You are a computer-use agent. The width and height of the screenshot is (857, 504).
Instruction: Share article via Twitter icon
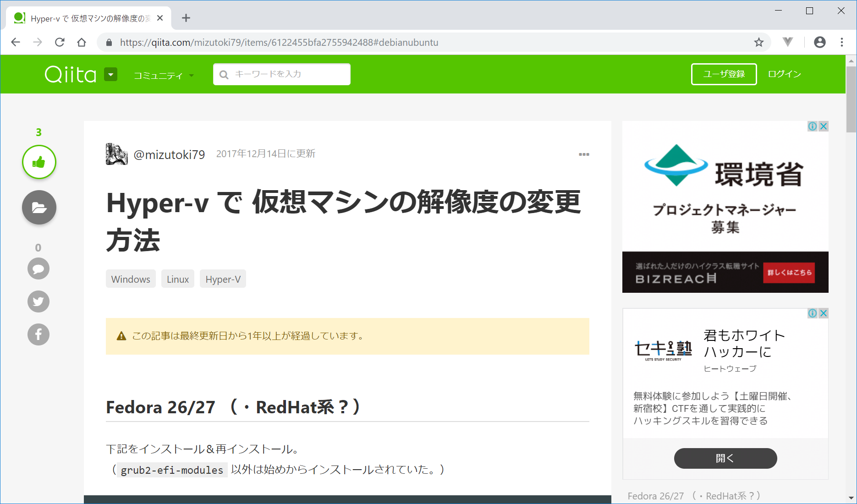point(38,301)
